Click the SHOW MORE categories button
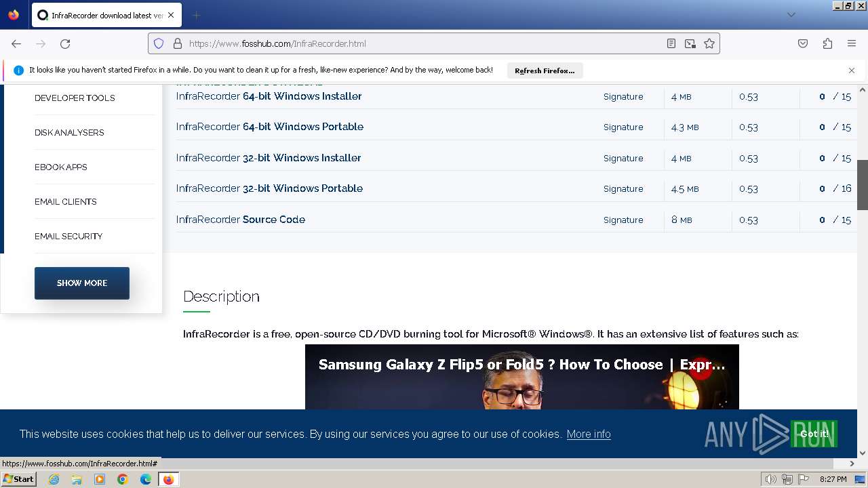 [82, 283]
